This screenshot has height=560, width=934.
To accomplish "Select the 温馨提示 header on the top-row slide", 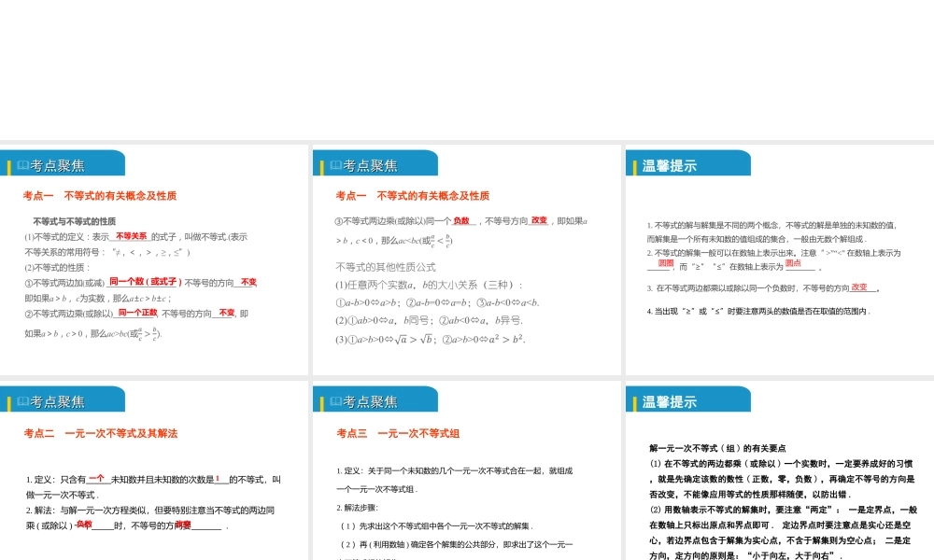I will tap(669, 165).
